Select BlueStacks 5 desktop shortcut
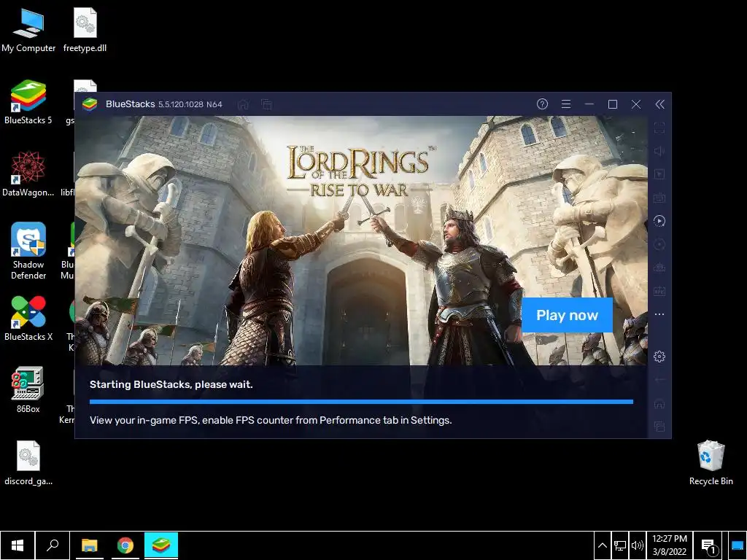Viewport: 747px width, 560px height. 28,102
